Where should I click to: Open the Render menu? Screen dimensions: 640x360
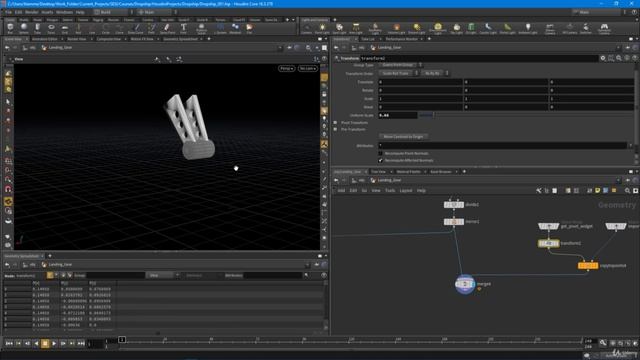[31, 12]
